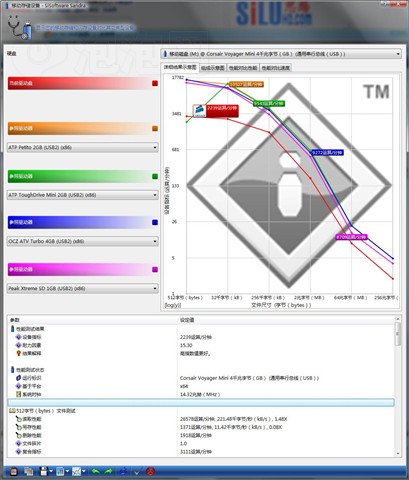This screenshot has width=409, height=480.
Task: Click the copy pages icon in bottom toolbar
Action: pyautogui.click(x=28, y=471)
